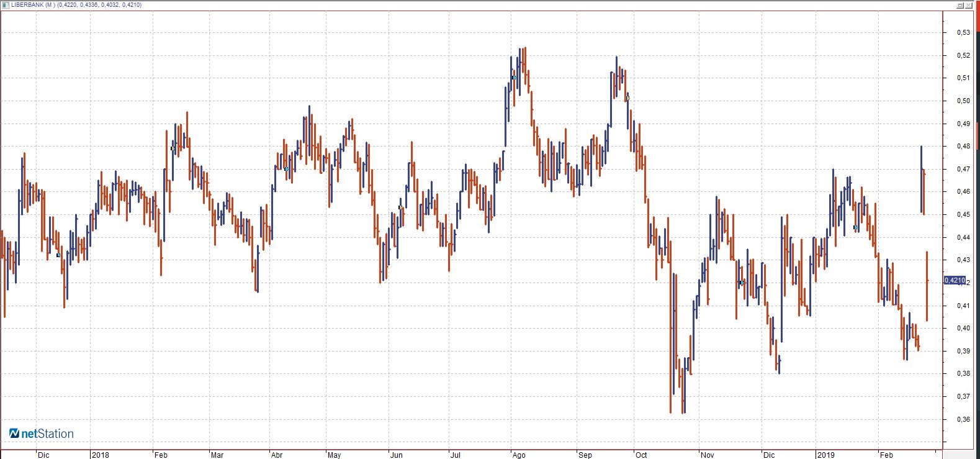Click the 0,48 price axis label
Screen dimensions: 980x459
(x=963, y=146)
